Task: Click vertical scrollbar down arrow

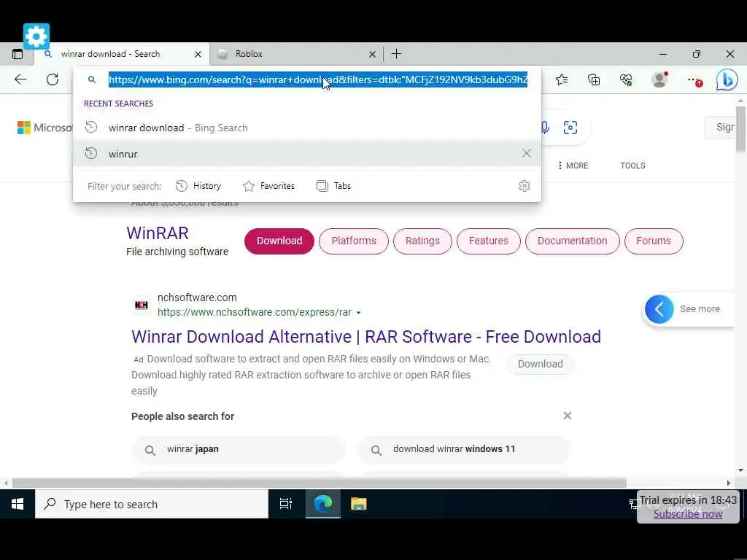Action: click(x=740, y=470)
